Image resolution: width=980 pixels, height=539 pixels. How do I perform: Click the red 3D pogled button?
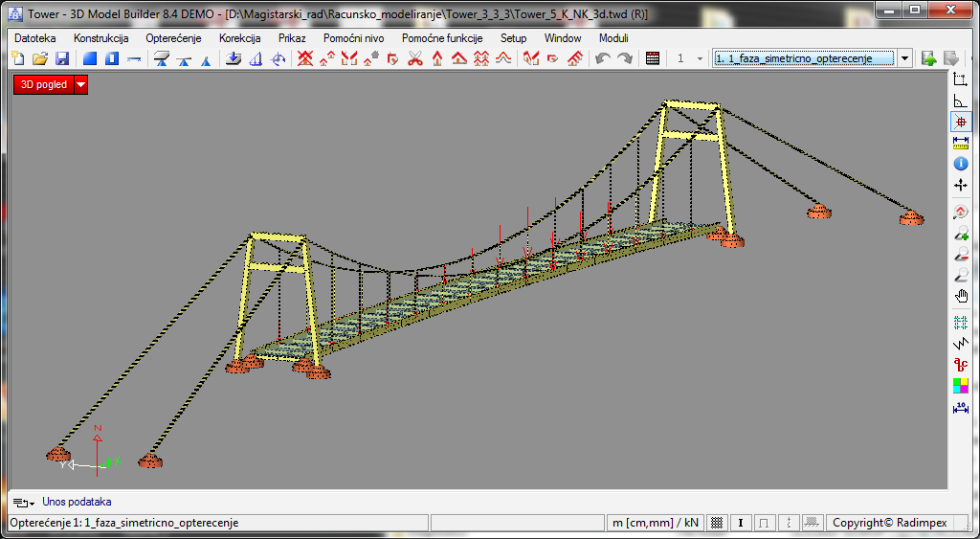click(x=44, y=84)
